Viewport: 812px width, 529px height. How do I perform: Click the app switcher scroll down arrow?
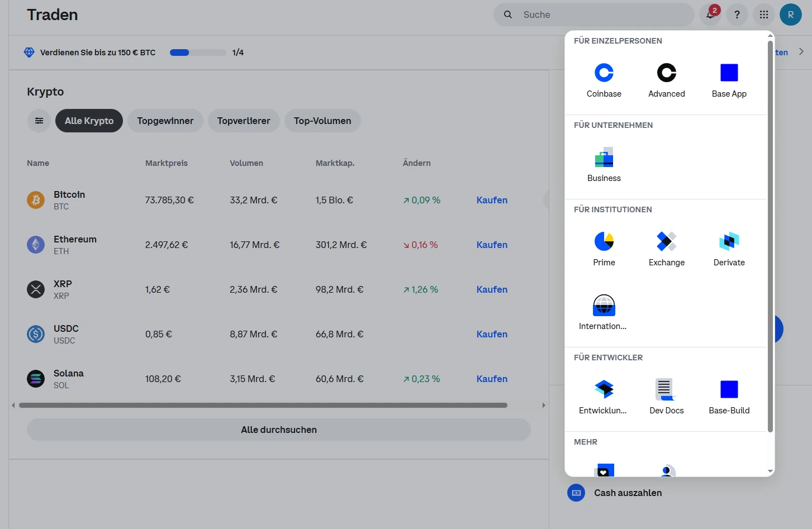tap(771, 471)
